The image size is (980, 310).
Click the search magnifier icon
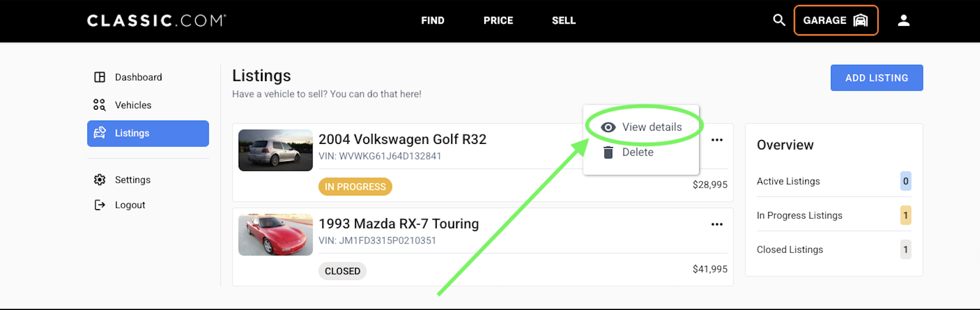click(x=779, y=20)
